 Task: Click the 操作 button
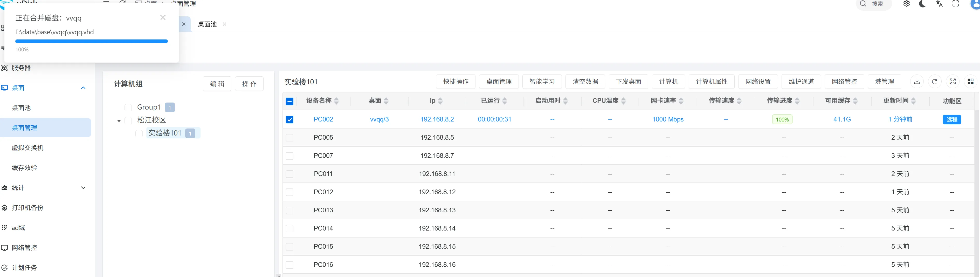coord(249,84)
